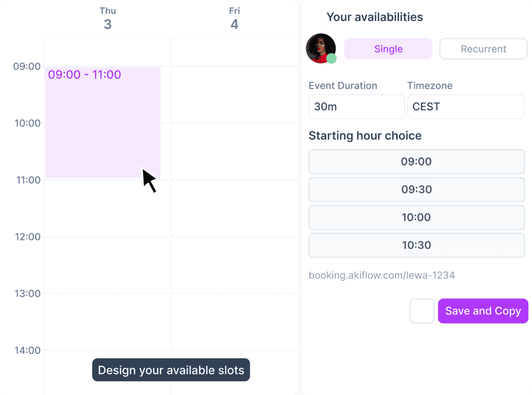Screen dimensions: 532x395
Task: Click the 12:00 time label on the calendar
Action: coord(28,236)
